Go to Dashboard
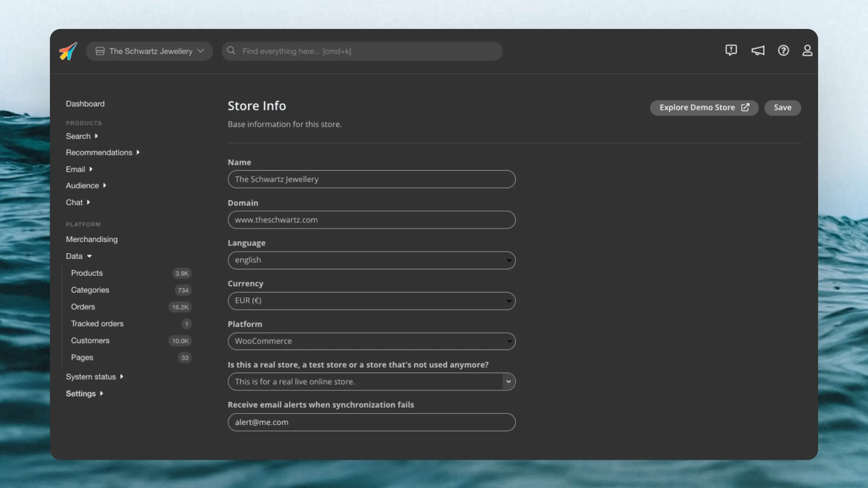The image size is (868, 488). [85, 104]
